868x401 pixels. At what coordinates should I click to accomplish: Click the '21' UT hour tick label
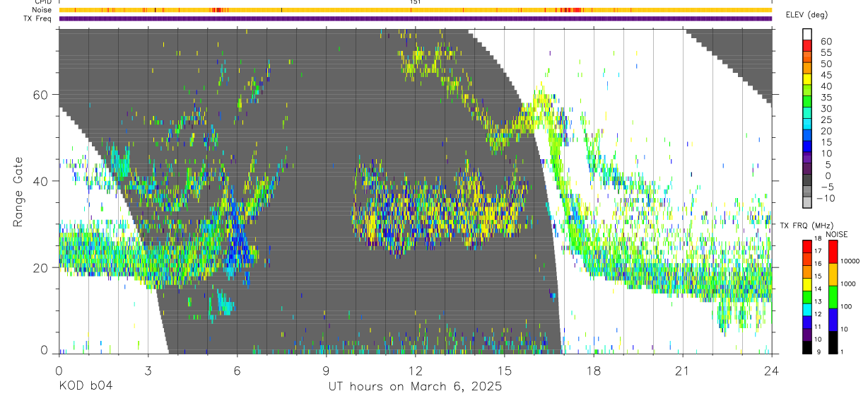(682, 370)
